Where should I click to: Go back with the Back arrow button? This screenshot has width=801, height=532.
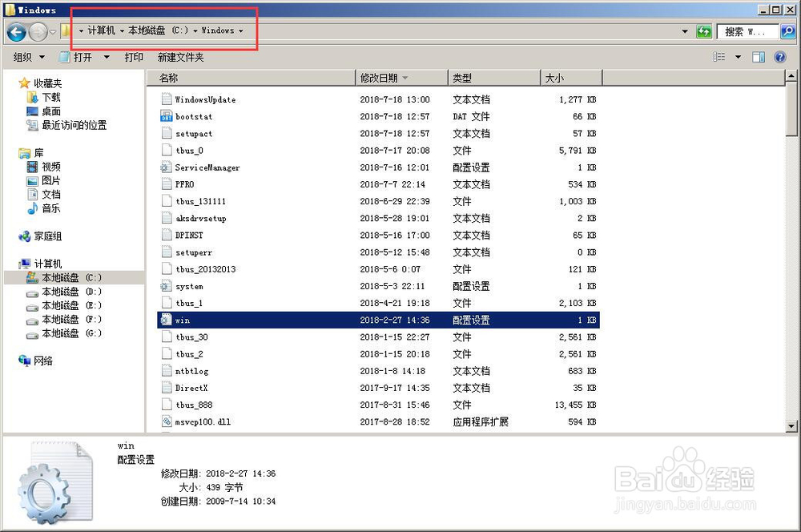pyautogui.click(x=16, y=32)
